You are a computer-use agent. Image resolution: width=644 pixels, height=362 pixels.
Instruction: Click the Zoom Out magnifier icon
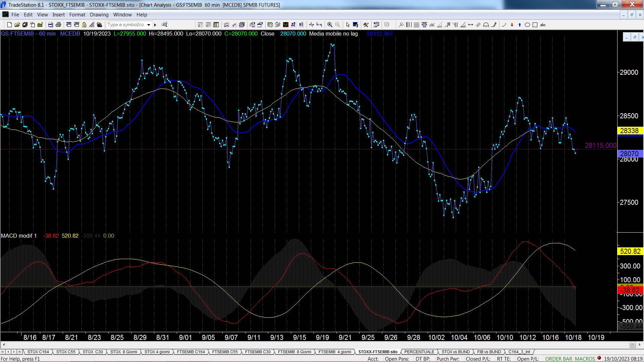click(x=337, y=25)
